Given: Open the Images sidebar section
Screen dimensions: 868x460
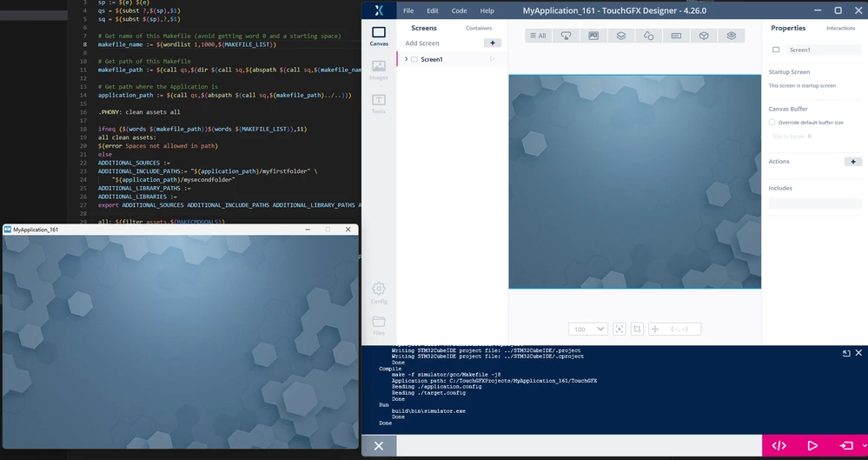Looking at the screenshot, I should click(379, 70).
